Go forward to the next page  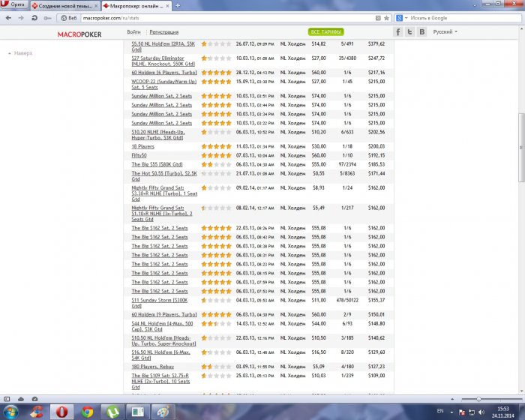point(21,18)
